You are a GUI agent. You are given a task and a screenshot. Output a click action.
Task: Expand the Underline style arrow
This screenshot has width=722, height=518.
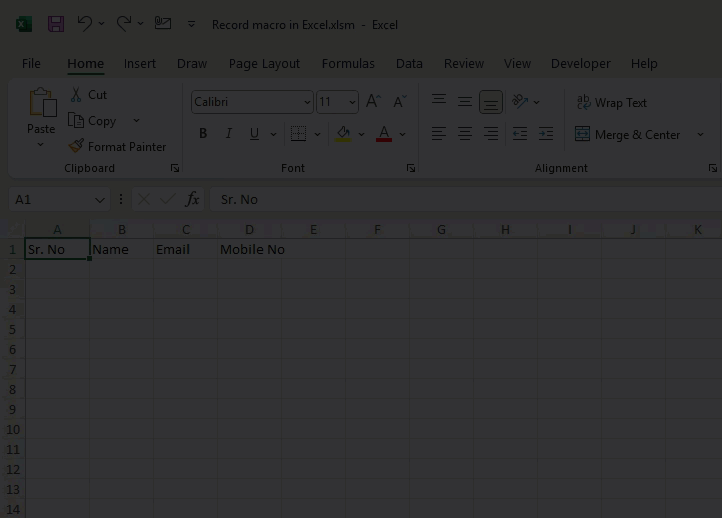[274, 134]
